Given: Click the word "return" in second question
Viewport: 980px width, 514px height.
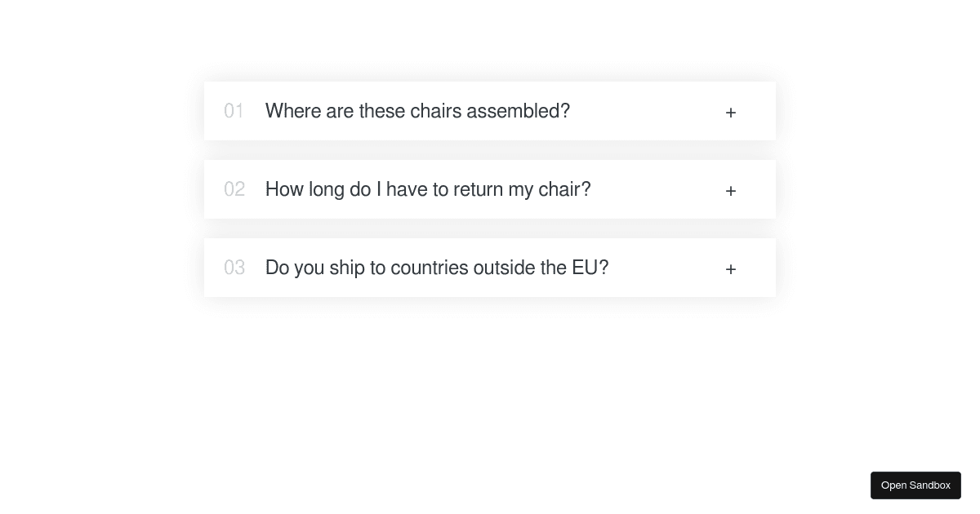Looking at the screenshot, I should pyautogui.click(x=478, y=189).
